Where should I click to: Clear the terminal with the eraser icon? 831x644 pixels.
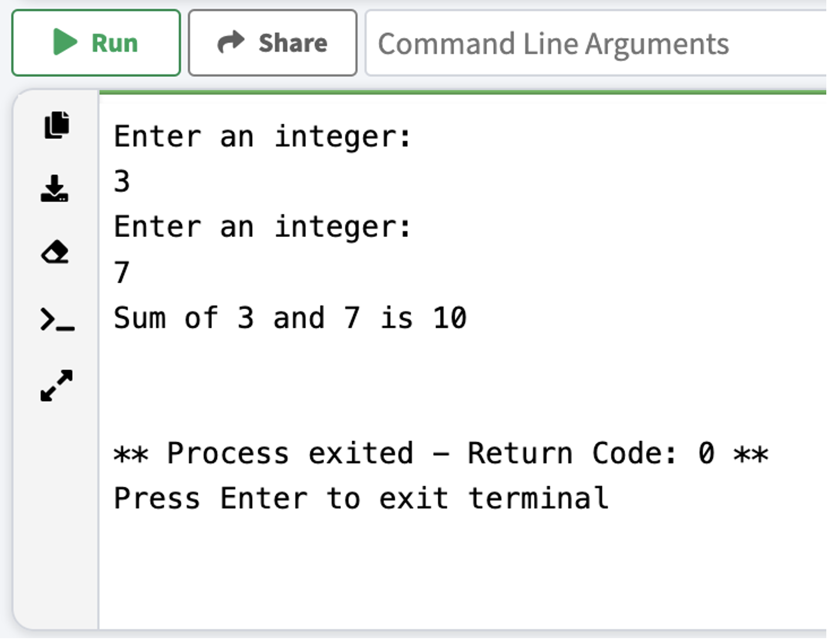55,252
